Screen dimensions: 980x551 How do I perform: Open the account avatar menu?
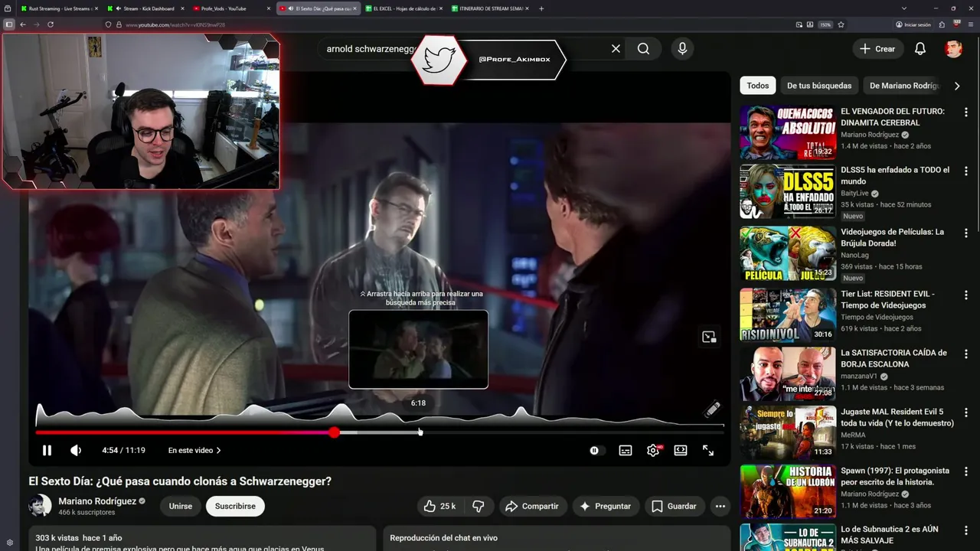pos(953,49)
